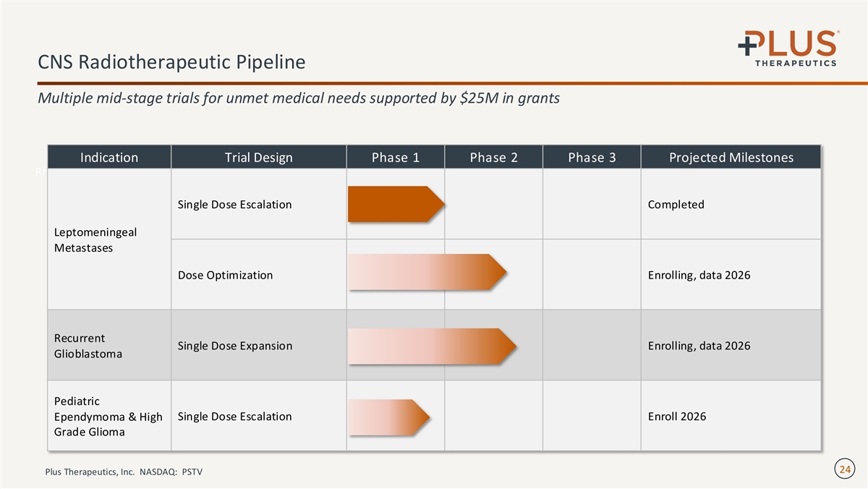Click the Completed milestone text
The width and height of the screenshot is (868, 489).
click(x=676, y=205)
